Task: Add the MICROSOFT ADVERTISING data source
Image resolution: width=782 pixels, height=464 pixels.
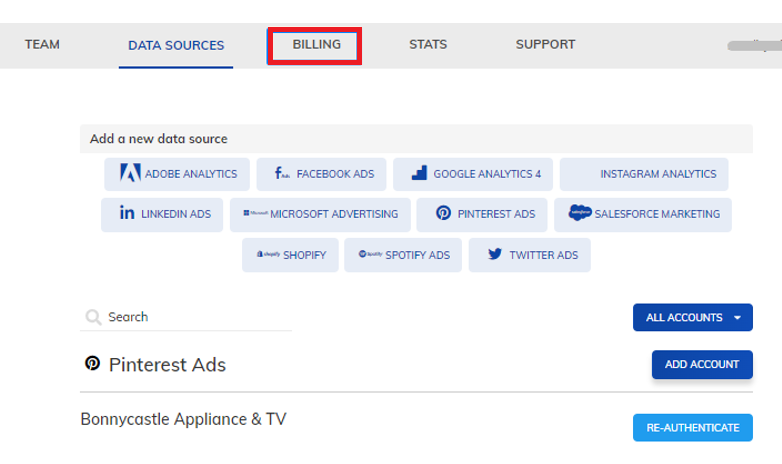Action: 320,215
